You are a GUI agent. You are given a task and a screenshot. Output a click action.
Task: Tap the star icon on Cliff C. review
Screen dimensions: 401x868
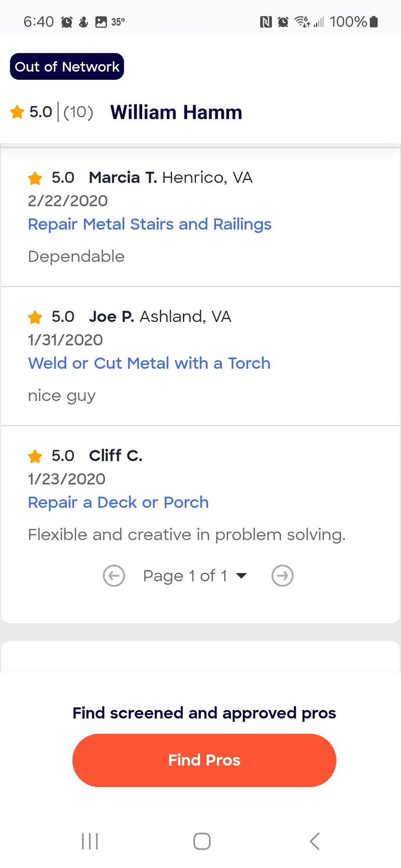tap(35, 456)
